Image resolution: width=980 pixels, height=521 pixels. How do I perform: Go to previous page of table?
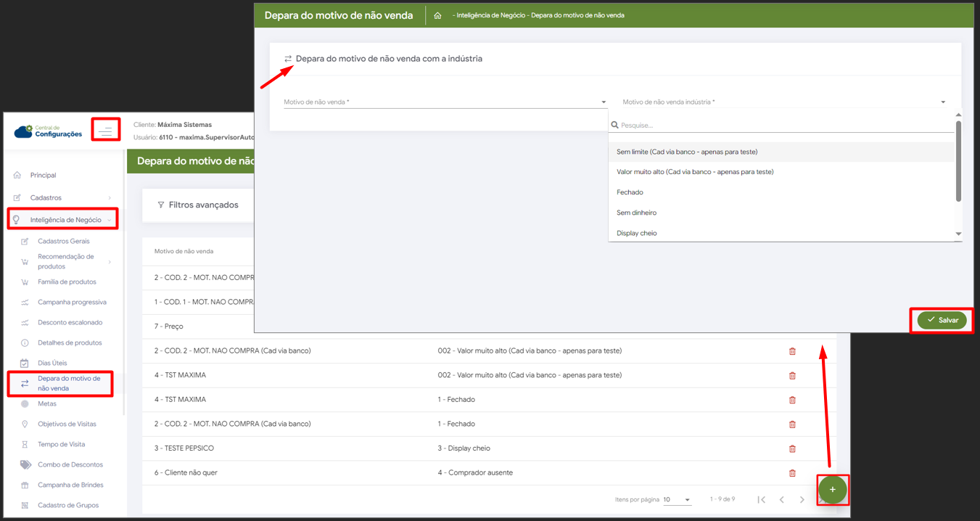click(x=781, y=500)
